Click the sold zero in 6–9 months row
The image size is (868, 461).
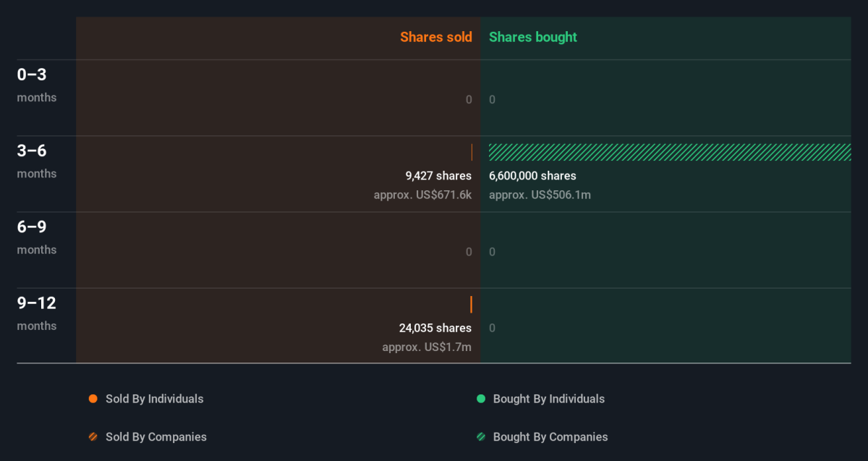pyautogui.click(x=469, y=252)
